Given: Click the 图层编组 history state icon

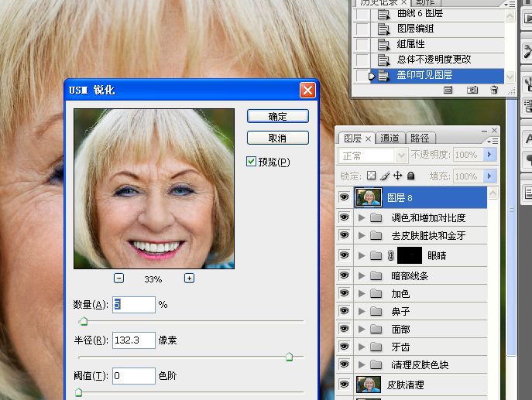Looking at the screenshot, I should (x=383, y=29).
